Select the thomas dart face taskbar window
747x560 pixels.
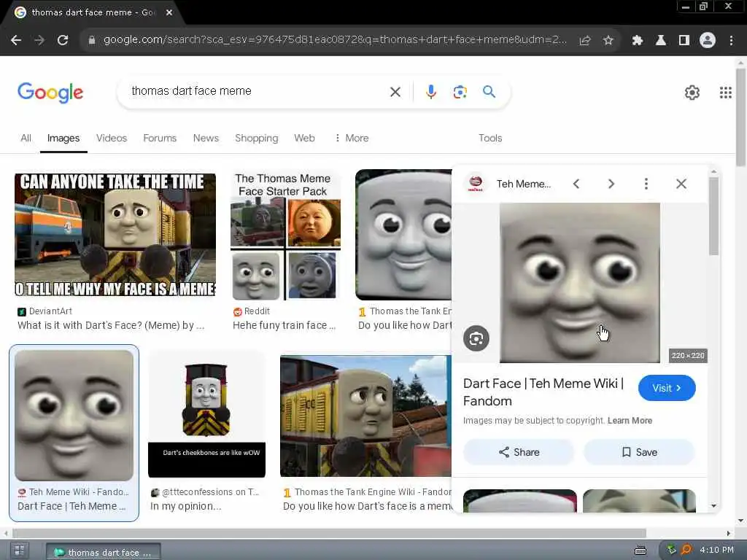point(104,552)
